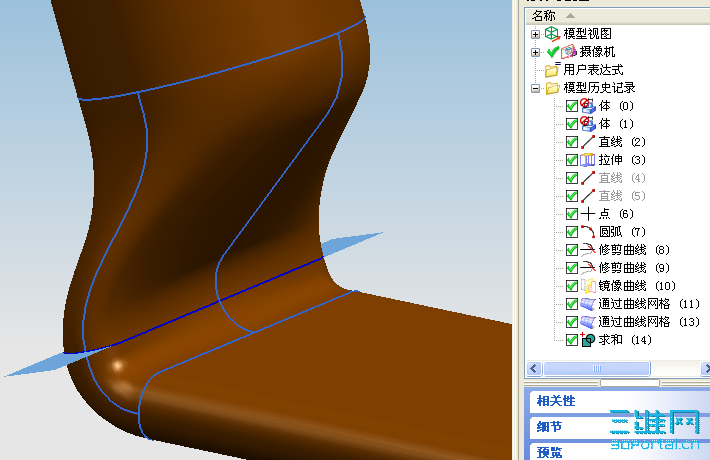
Task: Click the 拉伸 (3) extrude icon
Action: (x=588, y=160)
